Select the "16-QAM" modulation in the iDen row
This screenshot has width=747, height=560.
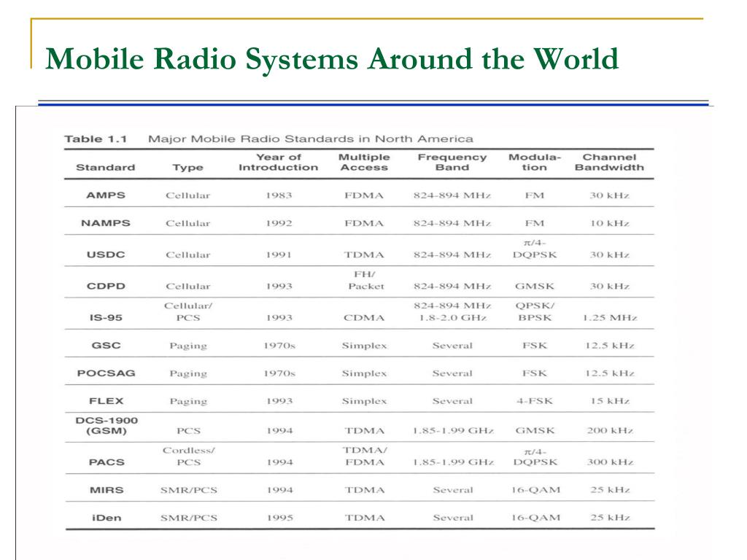point(535,518)
